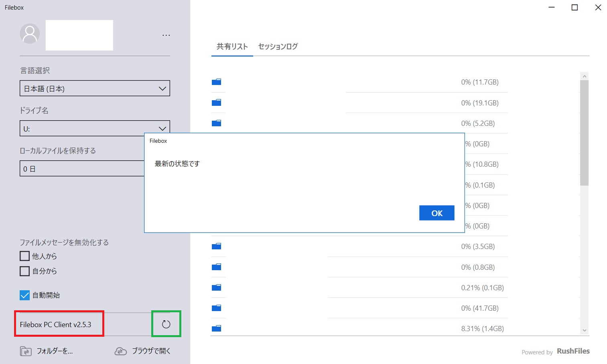The width and height of the screenshot is (607, 364).
Task: Click the scrollbar up arrow
Action: [x=584, y=76]
